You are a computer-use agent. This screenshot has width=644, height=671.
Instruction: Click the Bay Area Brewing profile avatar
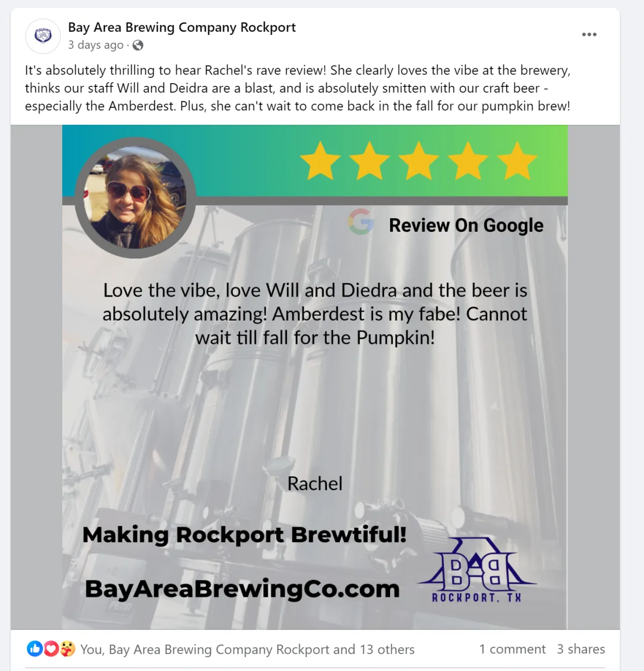point(43,36)
